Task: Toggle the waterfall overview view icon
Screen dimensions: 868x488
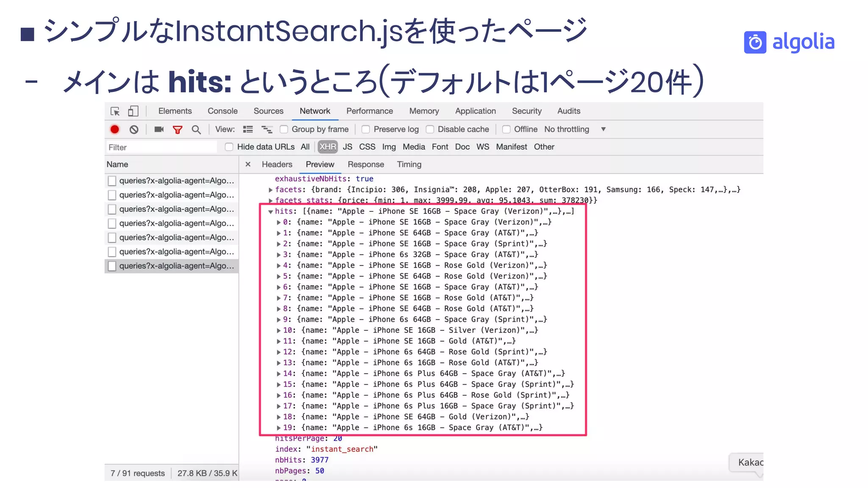Action: 267,129
